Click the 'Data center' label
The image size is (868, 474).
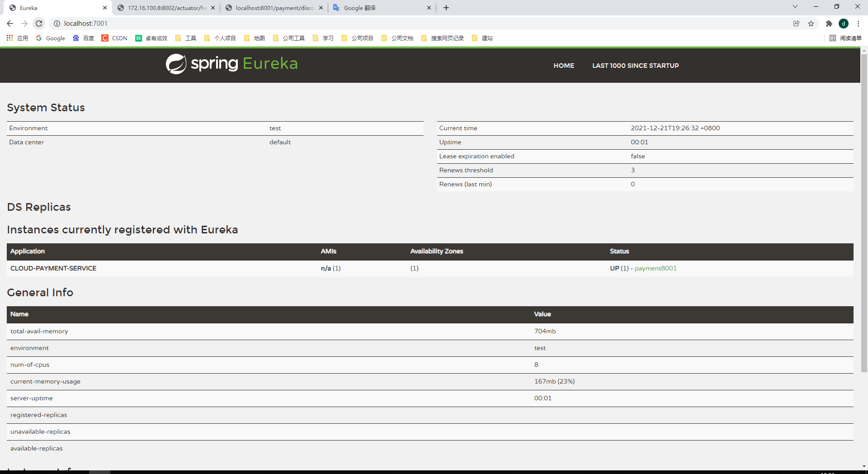[27, 142]
